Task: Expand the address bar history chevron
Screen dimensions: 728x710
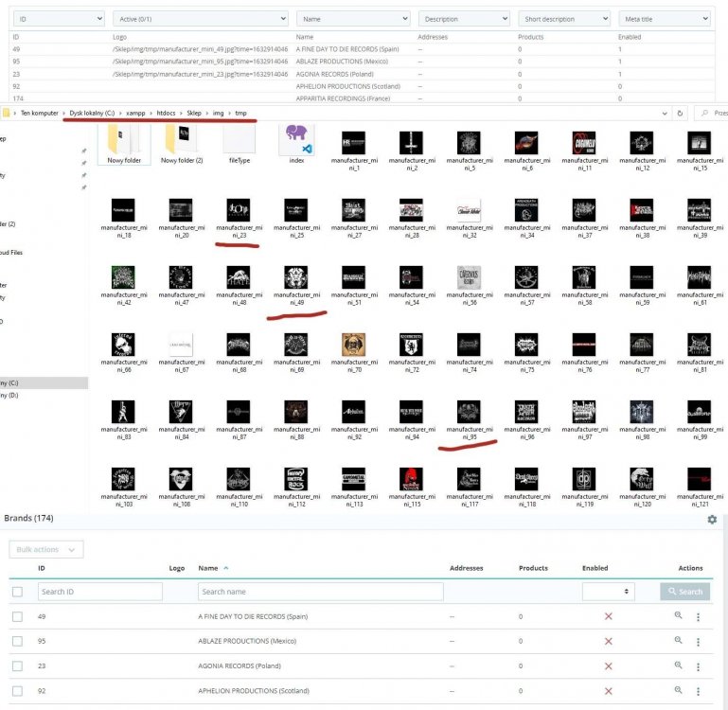Action: pyautogui.click(x=665, y=114)
